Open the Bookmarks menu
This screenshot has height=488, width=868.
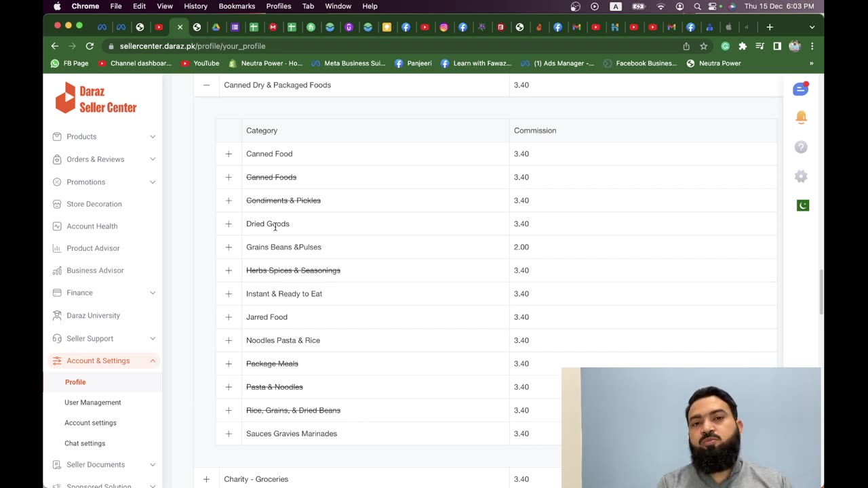[x=237, y=6]
